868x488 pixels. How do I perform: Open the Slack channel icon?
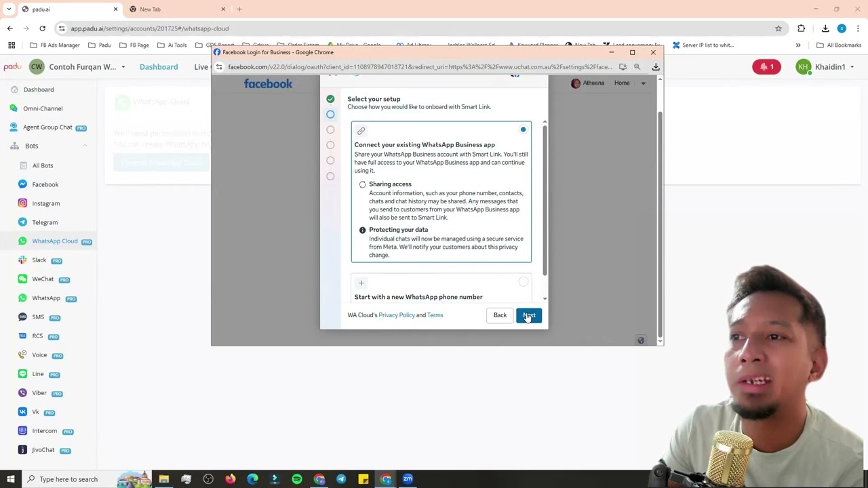(22, 260)
